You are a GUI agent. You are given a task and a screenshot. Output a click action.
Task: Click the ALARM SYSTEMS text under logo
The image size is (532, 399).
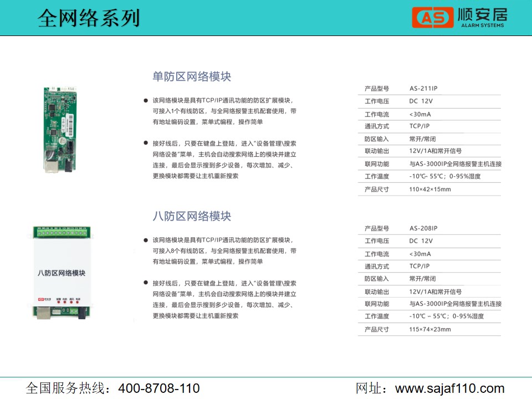(483, 25)
